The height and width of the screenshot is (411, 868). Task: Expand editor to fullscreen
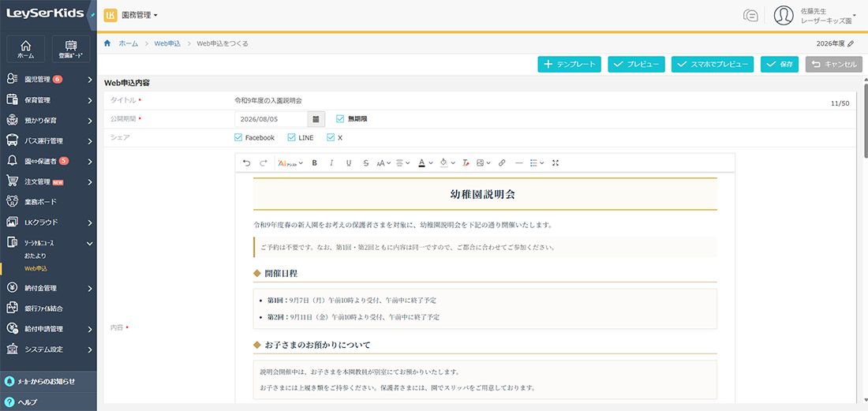click(x=556, y=163)
